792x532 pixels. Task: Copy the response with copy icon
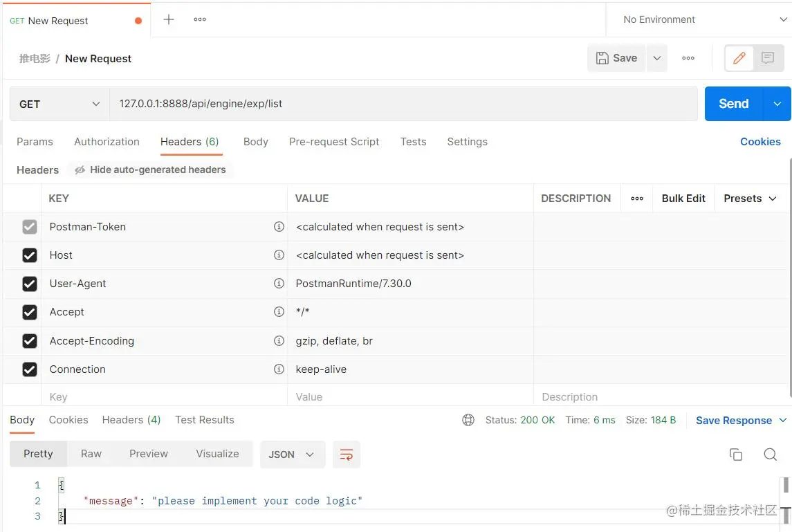tap(736, 455)
